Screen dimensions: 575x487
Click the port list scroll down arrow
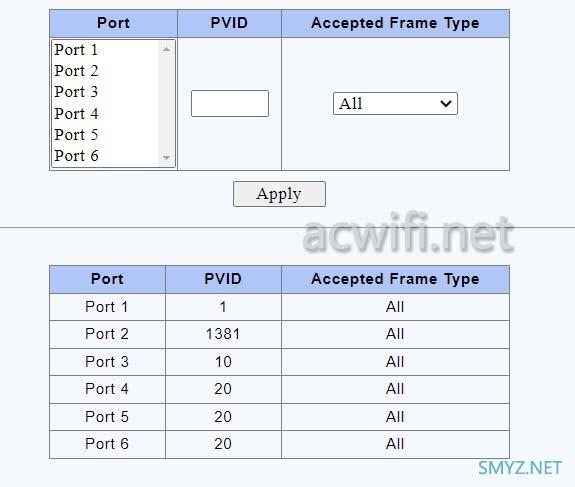(166, 158)
